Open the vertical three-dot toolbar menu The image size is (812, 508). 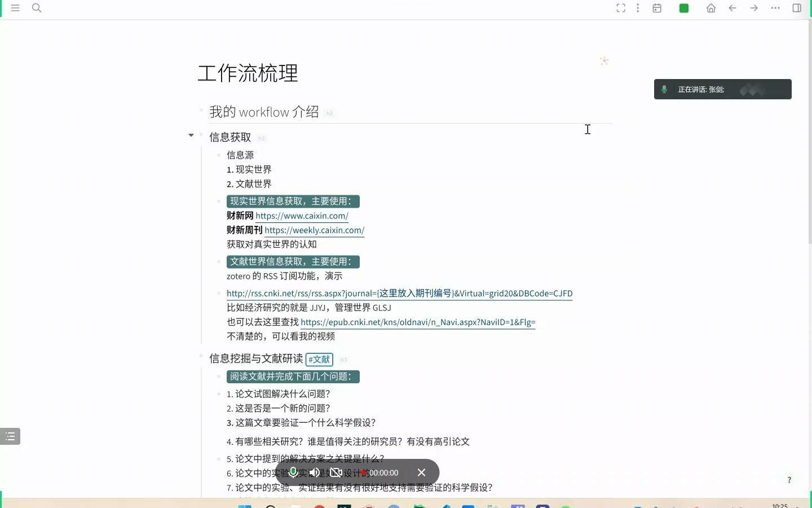click(x=638, y=8)
